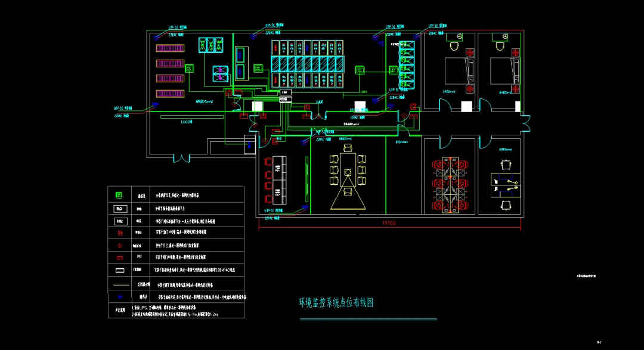Select the bed in the left bedroom
Screen dimensions: 644x350
tap(460, 71)
